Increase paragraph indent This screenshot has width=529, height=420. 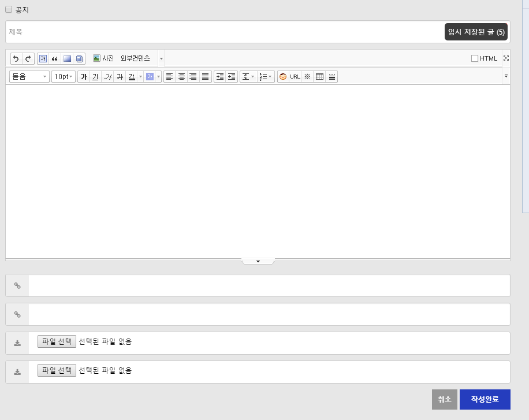tap(219, 77)
